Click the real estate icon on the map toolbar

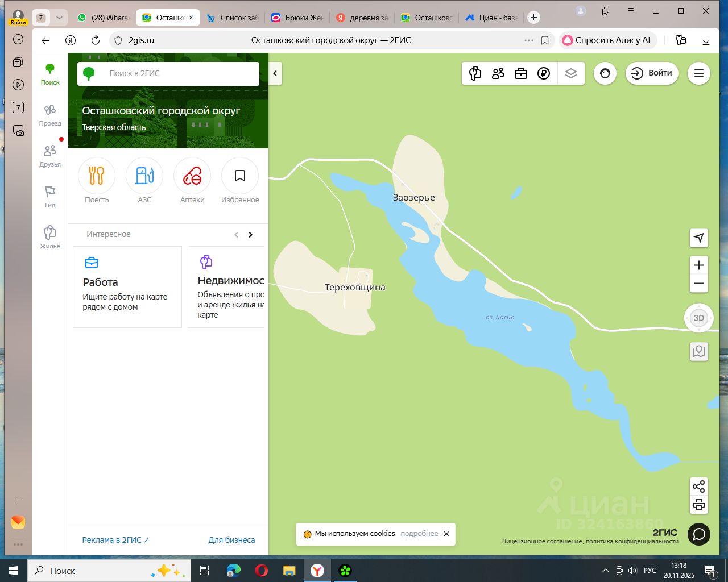click(x=475, y=73)
